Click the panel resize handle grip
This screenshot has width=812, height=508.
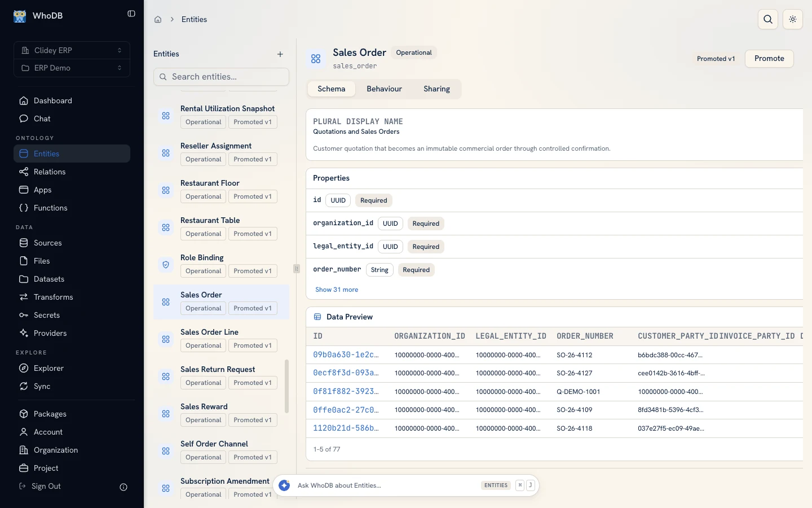point(297,269)
